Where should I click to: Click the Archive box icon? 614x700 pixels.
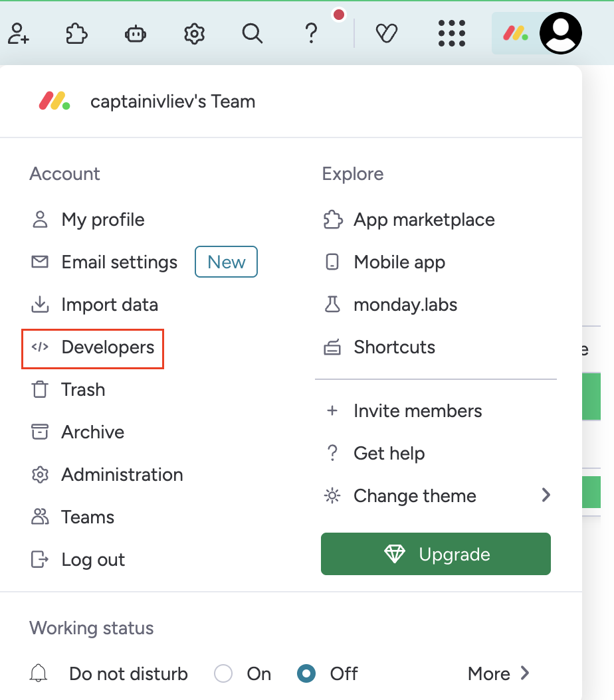click(x=40, y=432)
